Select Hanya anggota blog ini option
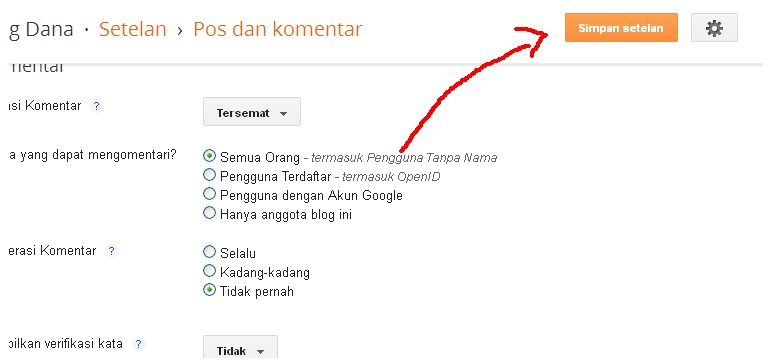Image resolution: width=770 pixels, height=363 pixels. (x=209, y=213)
